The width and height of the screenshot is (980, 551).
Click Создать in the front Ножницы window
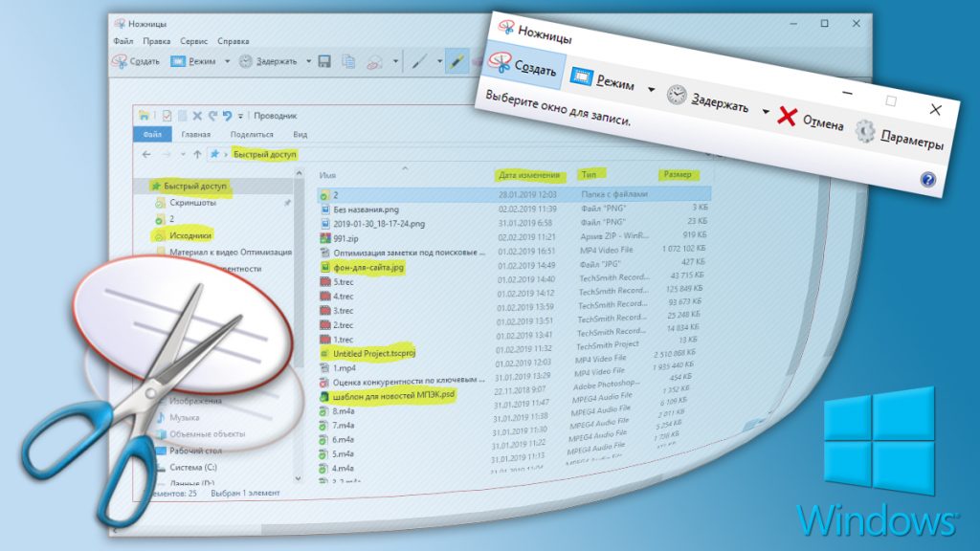pyautogui.click(x=525, y=65)
